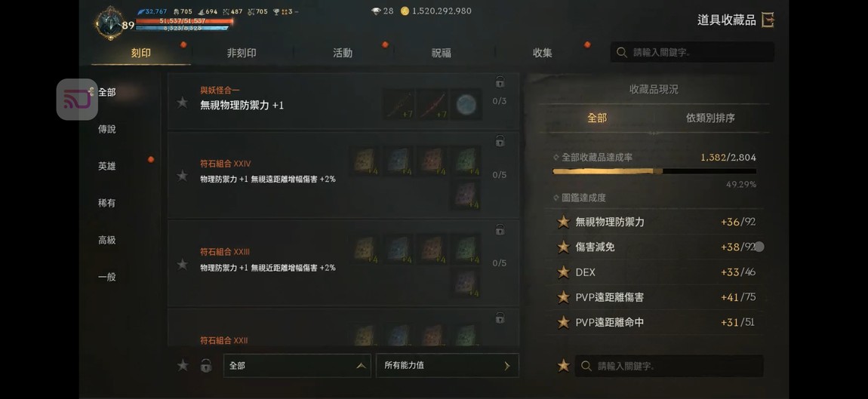Screen dimensions: 868x399
Task: Switch to 依類別排序 view
Action: (711, 118)
